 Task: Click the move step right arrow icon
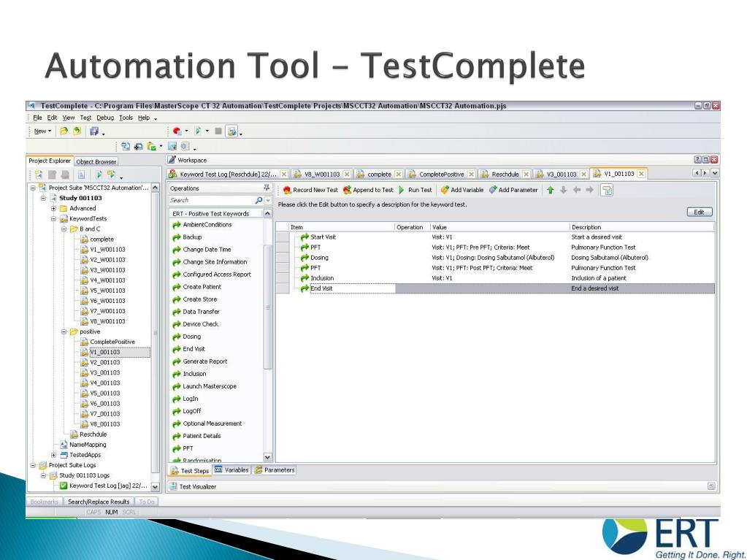589,190
